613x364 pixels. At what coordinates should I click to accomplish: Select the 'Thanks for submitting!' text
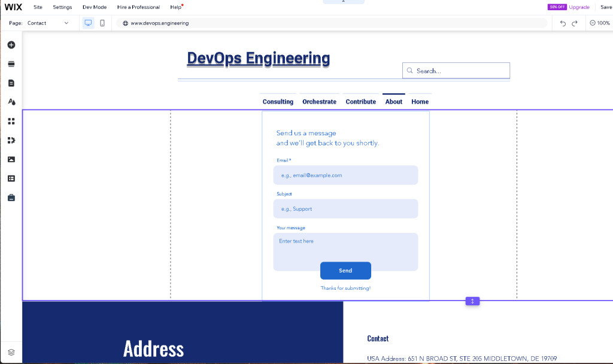point(345,288)
